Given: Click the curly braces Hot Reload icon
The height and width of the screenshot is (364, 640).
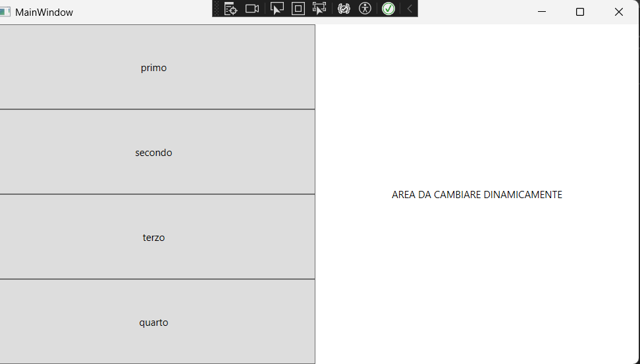Looking at the screenshot, I should coord(344,9).
